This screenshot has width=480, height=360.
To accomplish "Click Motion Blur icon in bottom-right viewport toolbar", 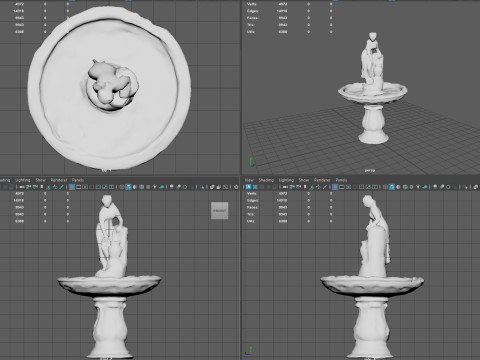I will (x=441, y=187).
